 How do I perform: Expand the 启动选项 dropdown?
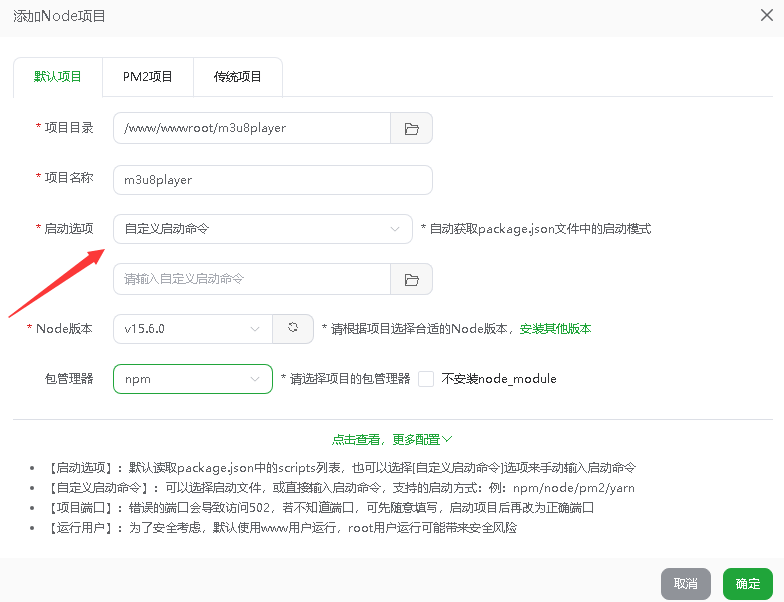tap(262, 229)
